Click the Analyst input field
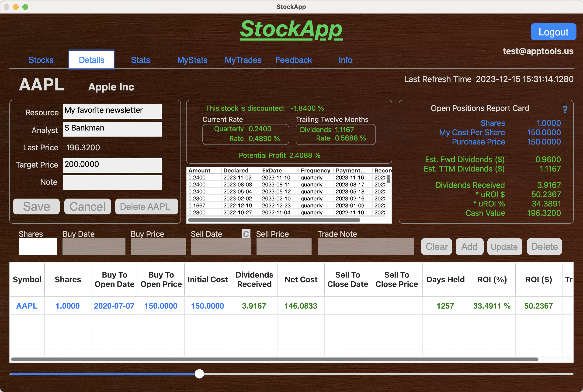 [x=112, y=129]
